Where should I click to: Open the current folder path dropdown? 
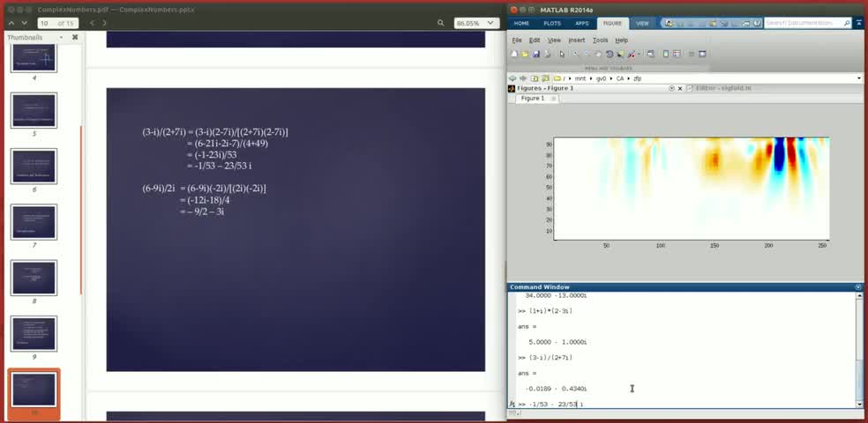859,78
